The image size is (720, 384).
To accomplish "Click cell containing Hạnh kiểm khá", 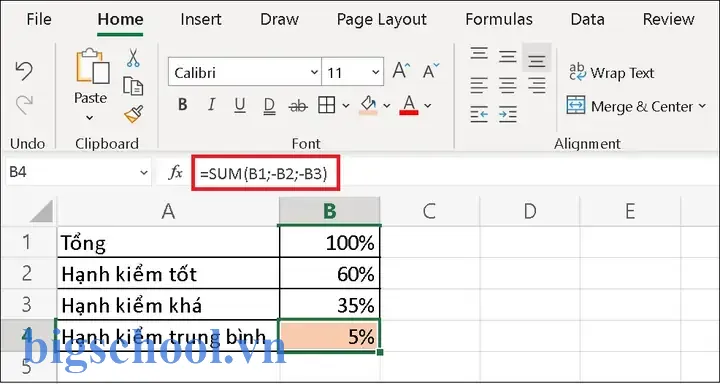I will 168,305.
